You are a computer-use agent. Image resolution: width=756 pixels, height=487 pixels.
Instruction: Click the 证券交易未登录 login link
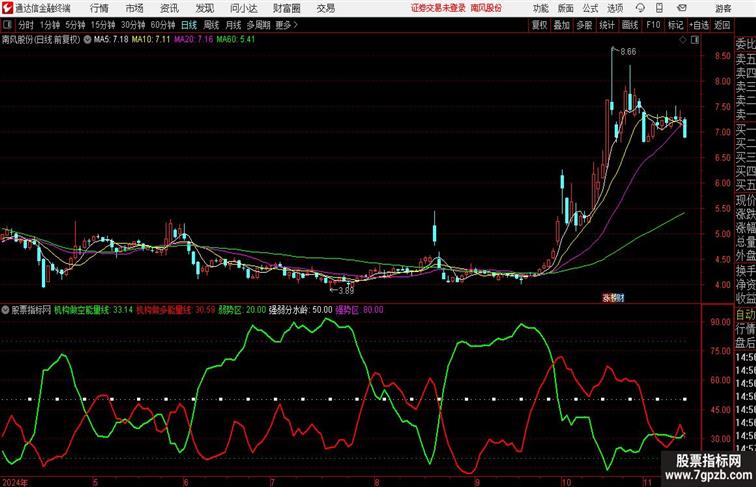(438, 8)
